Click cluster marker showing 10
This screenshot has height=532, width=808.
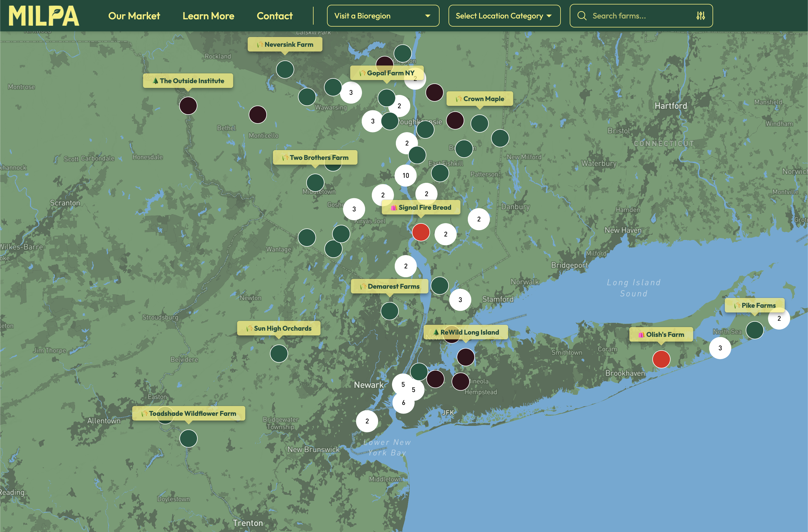click(405, 176)
